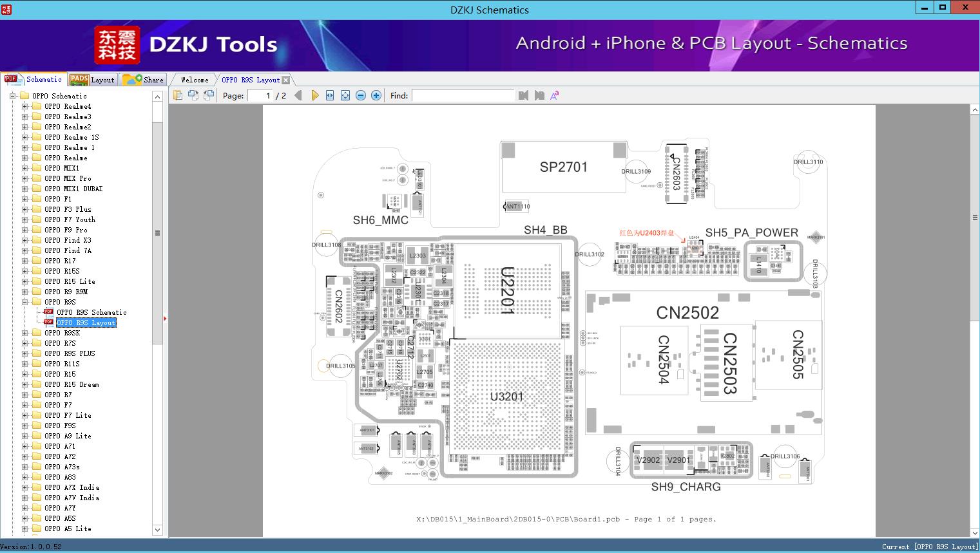Image resolution: width=980 pixels, height=553 pixels.
Task: Expand the OPPO R15 Dream folder
Action: coord(24,384)
